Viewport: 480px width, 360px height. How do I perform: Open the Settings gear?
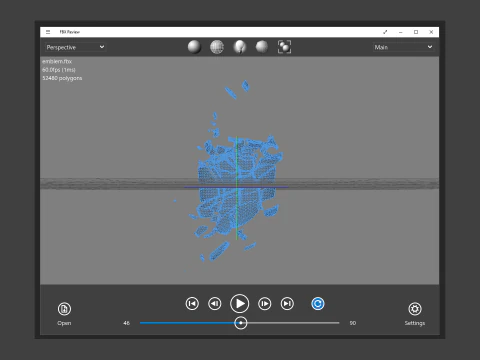click(415, 314)
